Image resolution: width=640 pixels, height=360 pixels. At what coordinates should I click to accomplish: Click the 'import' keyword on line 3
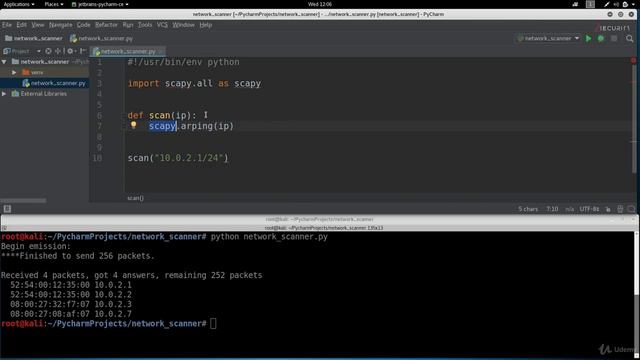click(143, 83)
